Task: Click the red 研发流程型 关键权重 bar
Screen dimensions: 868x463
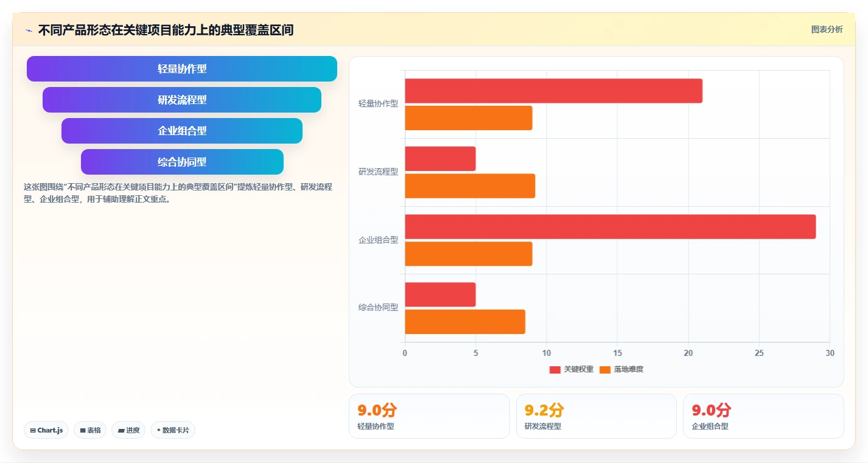Action: [440, 159]
